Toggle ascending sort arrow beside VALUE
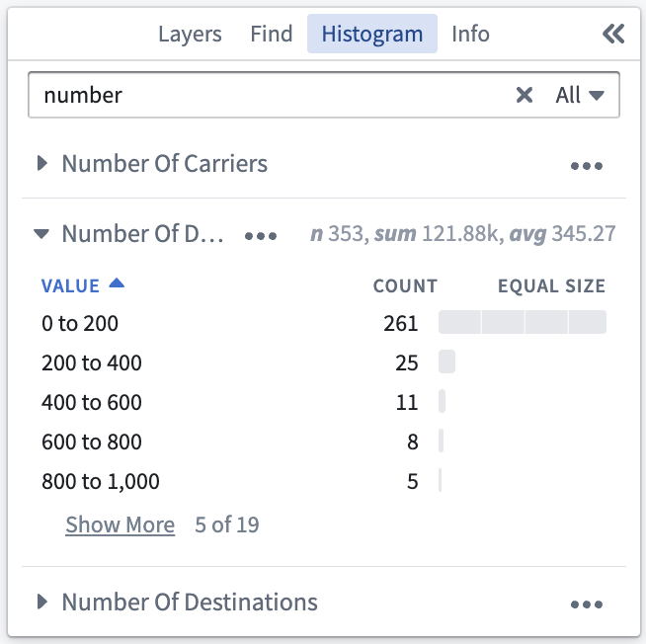The width and height of the screenshot is (646, 644). 117,283
